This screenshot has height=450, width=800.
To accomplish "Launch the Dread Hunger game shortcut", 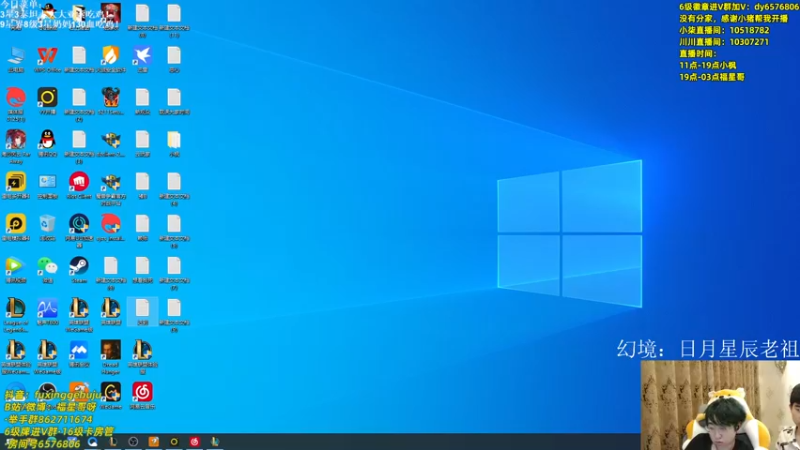I will pos(111,350).
